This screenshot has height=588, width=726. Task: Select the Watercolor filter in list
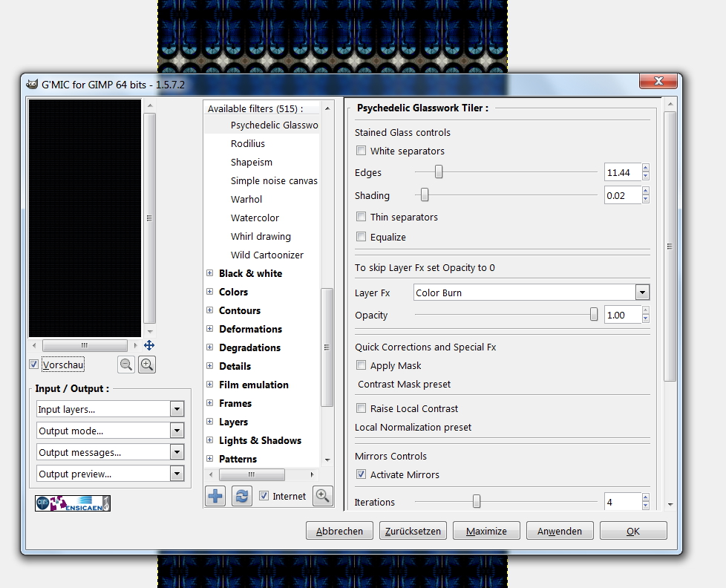coord(255,218)
